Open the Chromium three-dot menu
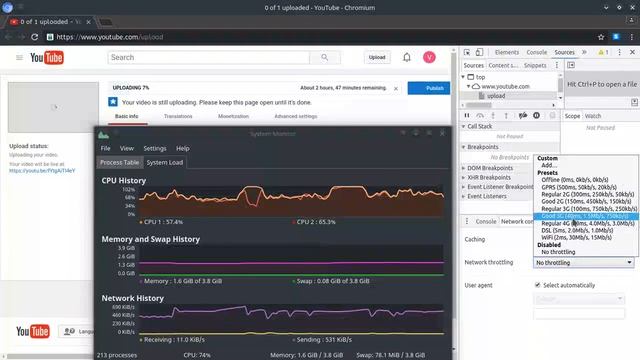640x360 pixels. pos(631,37)
